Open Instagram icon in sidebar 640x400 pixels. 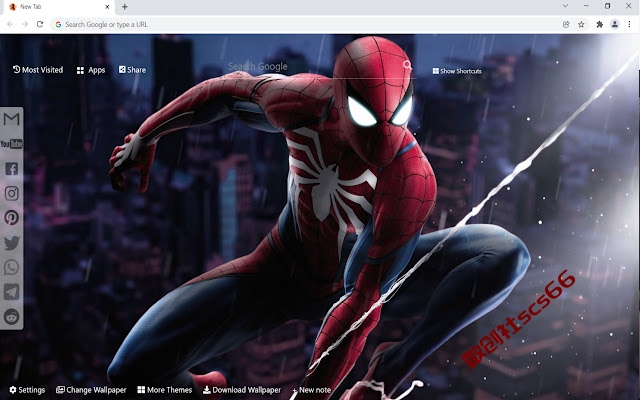(11, 193)
